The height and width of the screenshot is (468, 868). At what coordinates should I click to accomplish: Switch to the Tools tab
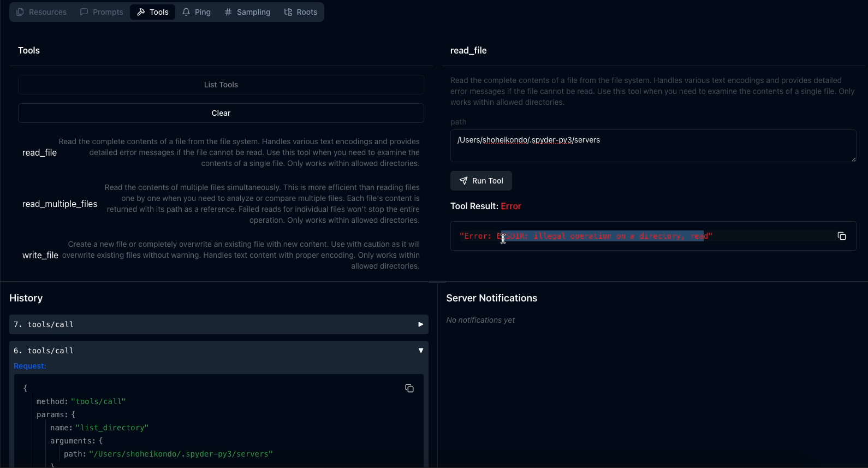152,12
